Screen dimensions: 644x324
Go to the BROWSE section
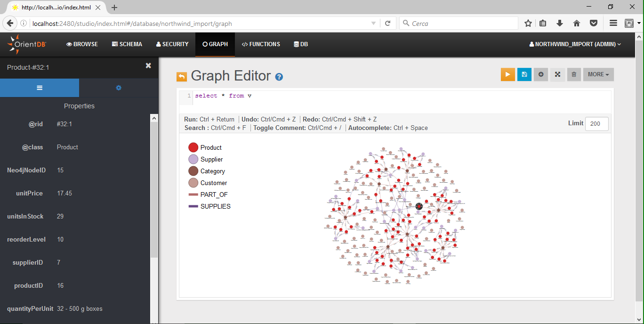tap(82, 44)
